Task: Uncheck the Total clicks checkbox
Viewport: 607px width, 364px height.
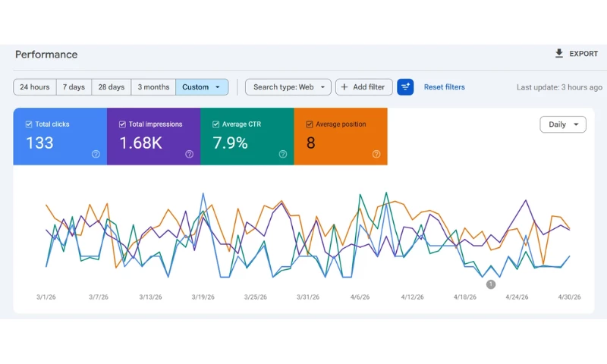Action: pos(29,124)
